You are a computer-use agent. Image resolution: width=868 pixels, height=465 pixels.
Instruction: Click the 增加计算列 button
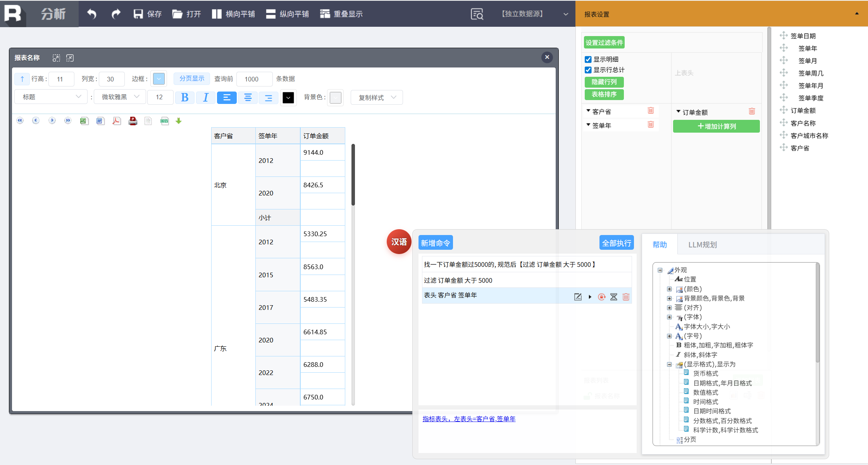tap(716, 126)
